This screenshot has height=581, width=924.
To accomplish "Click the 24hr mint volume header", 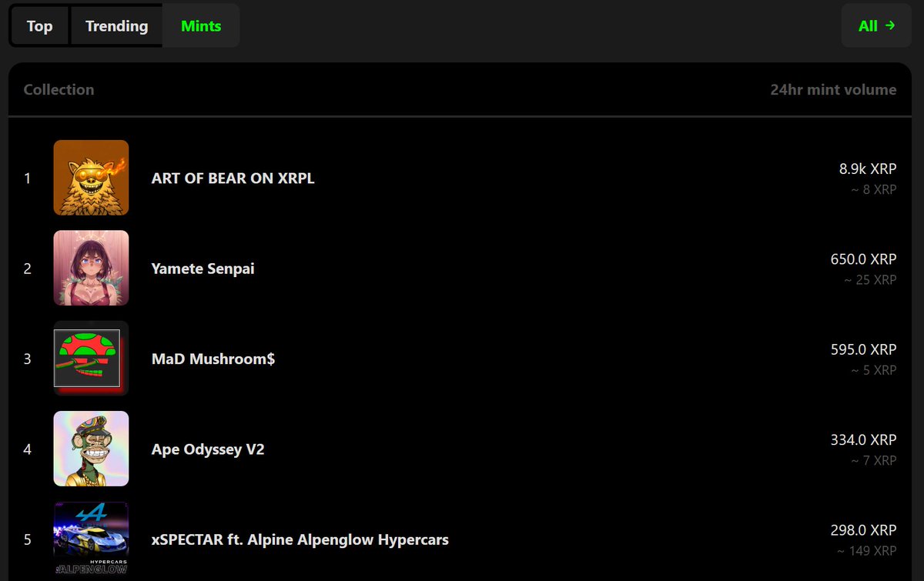I will tap(833, 89).
